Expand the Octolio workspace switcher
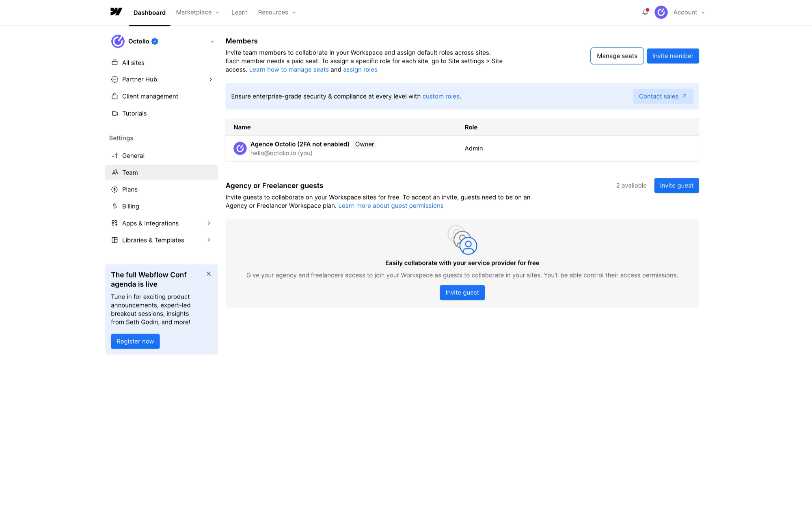Screen dimensions: 812x505 point(212,41)
